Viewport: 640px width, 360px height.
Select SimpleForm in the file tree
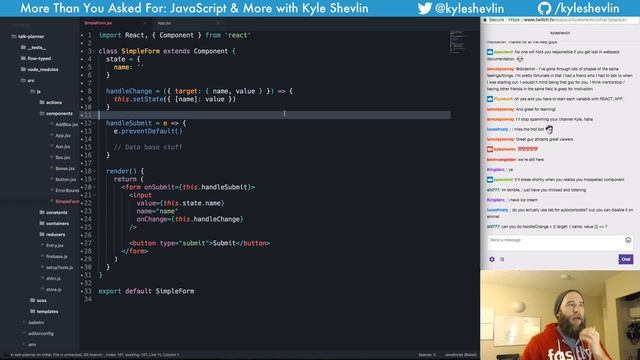pos(67,202)
